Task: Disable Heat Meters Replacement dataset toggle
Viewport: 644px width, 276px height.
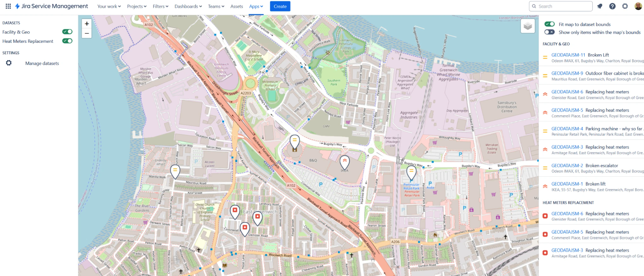Action: [67, 41]
